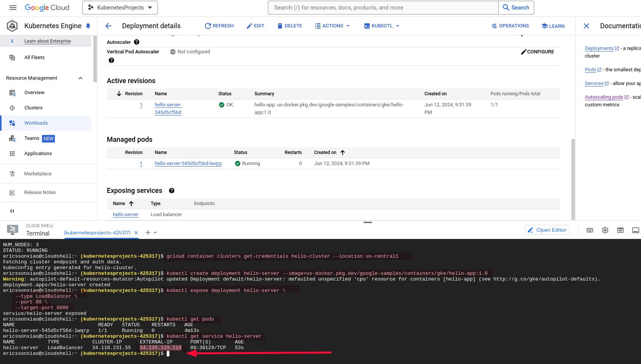Open the new tab options dropdown arrow
641x364 pixels.
(x=155, y=233)
